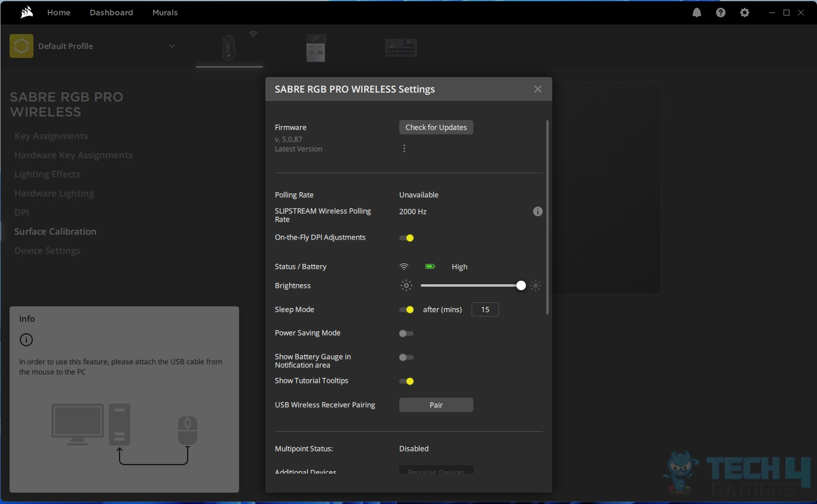Enable Show Battery Gauge in Notification area
The height and width of the screenshot is (504, 817).
point(406,357)
